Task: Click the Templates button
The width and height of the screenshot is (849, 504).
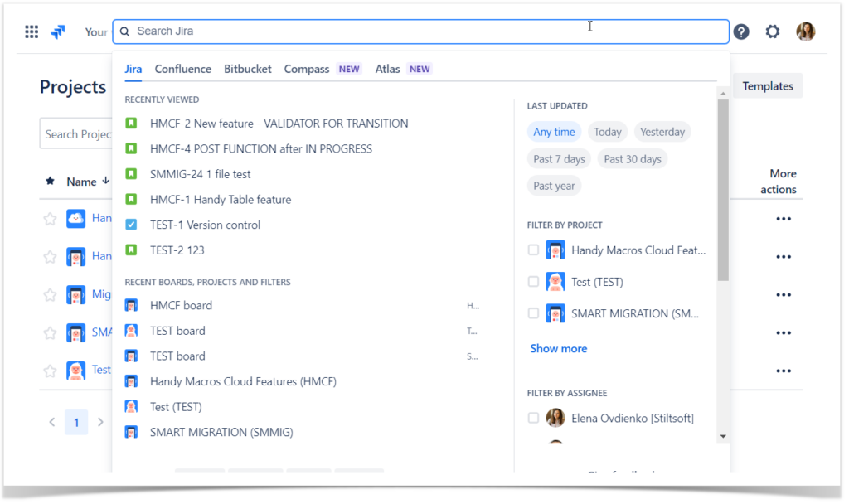Action: pos(767,85)
